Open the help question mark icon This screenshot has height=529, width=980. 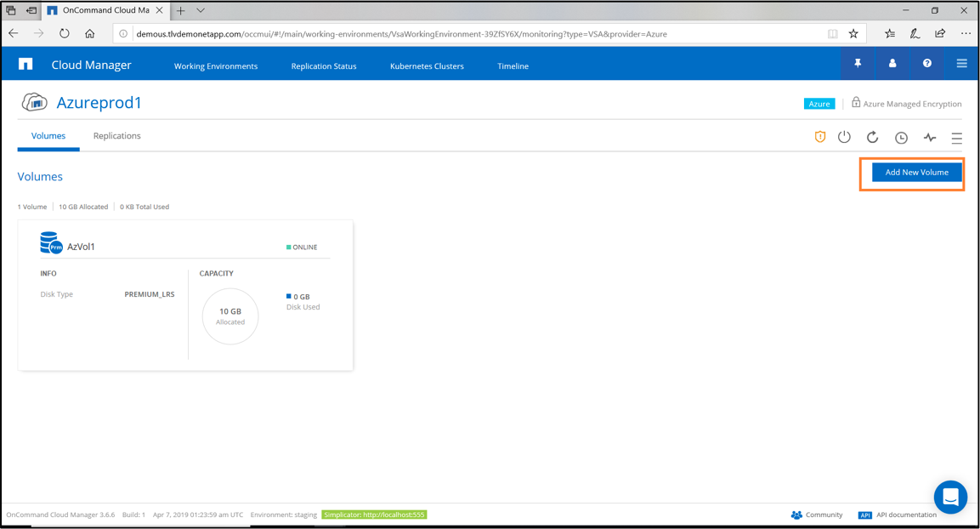point(927,64)
